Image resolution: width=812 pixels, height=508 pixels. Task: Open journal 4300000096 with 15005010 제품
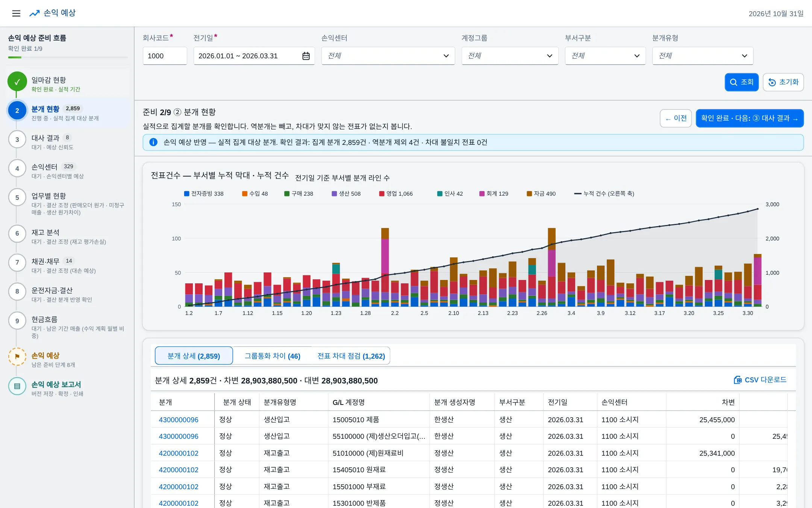point(179,420)
